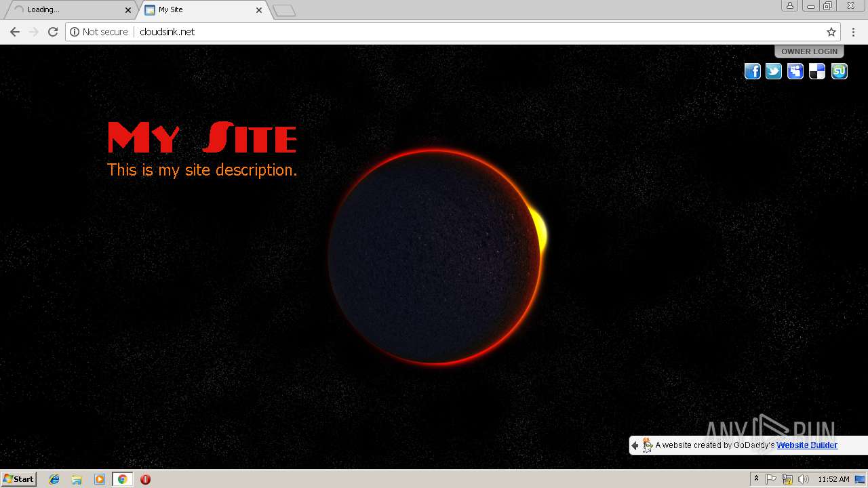
Task: Bookmark this page with the star
Action: [x=831, y=32]
